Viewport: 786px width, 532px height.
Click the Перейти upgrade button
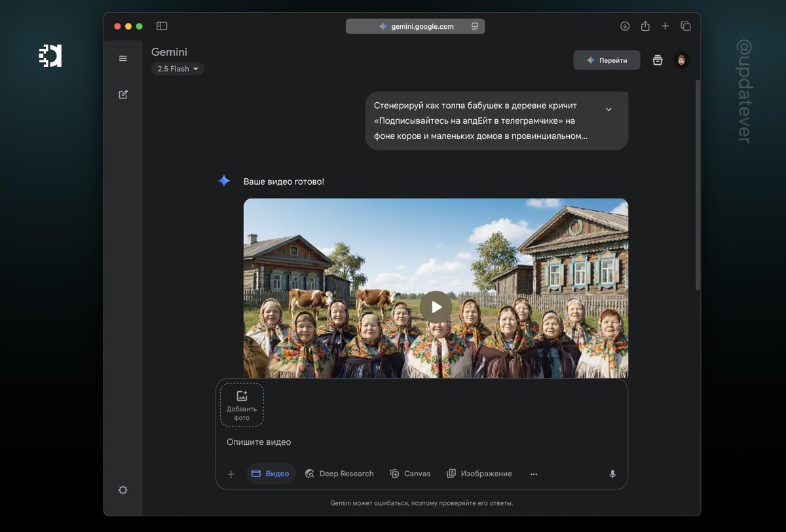607,60
